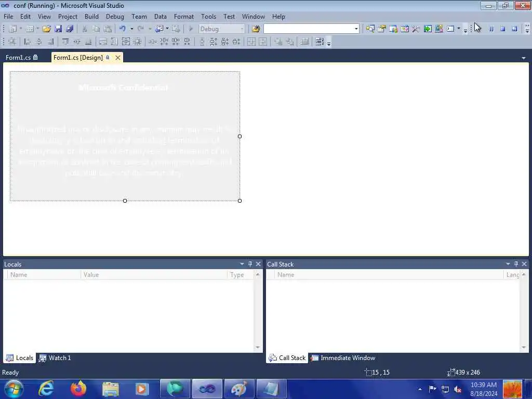Restart debugging from the toolbar
Screen dimensions: 532x399
point(514,29)
